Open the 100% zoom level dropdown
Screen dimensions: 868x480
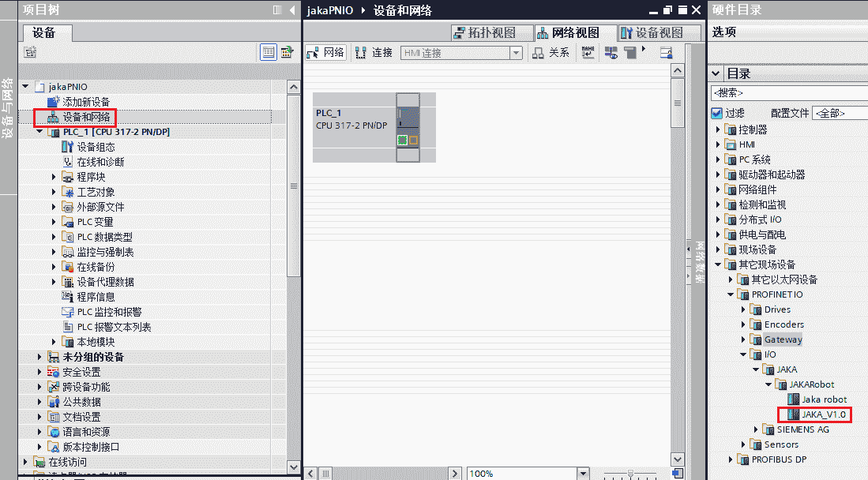point(582,474)
